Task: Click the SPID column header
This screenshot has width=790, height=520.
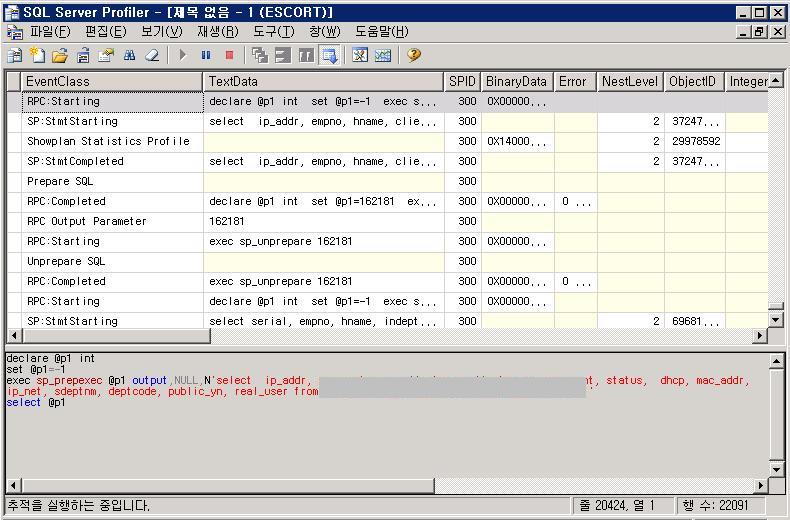Action: point(463,82)
